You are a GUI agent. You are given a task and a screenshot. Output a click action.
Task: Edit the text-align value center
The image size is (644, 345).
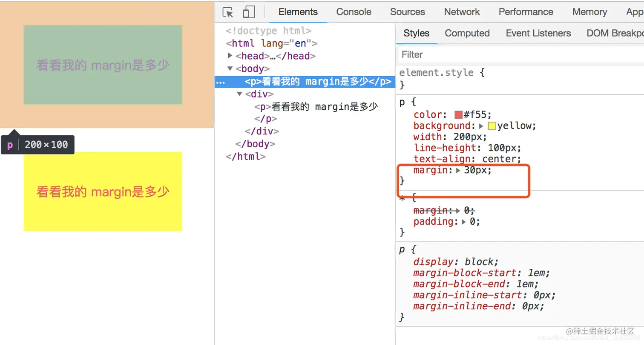point(499,159)
